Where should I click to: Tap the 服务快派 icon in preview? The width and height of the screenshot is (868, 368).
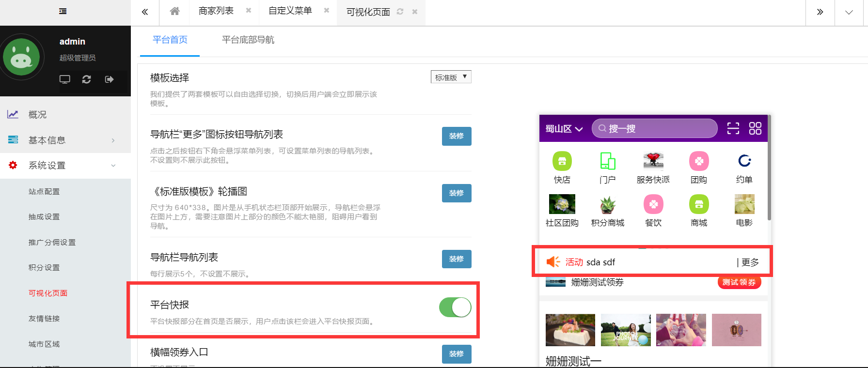click(653, 161)
